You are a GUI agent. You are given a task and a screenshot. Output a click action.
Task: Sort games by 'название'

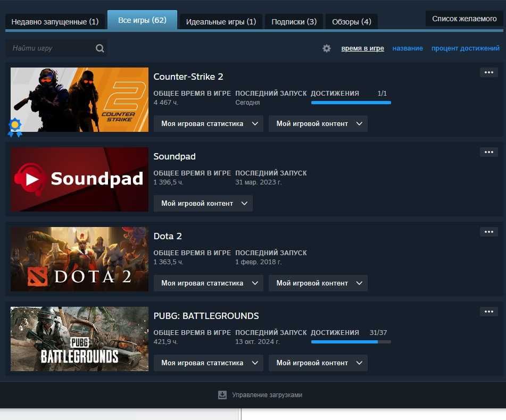(408, 48)
